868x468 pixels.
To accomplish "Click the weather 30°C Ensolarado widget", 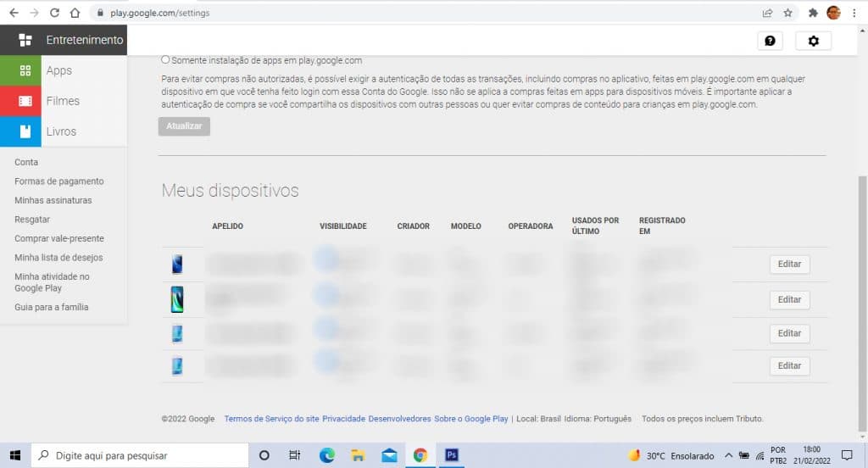I will coord(671,456).
